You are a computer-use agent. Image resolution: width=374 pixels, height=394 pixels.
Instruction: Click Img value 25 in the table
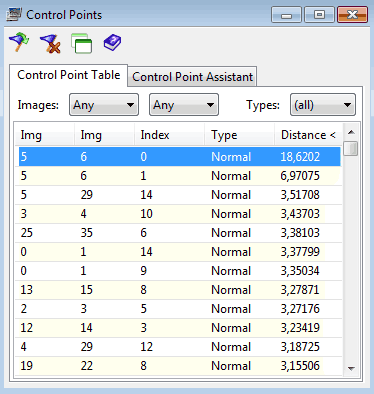pos(27,233)
